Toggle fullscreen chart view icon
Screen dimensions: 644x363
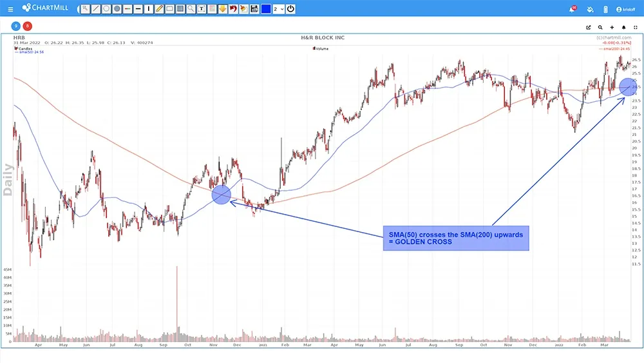[636, 28]
